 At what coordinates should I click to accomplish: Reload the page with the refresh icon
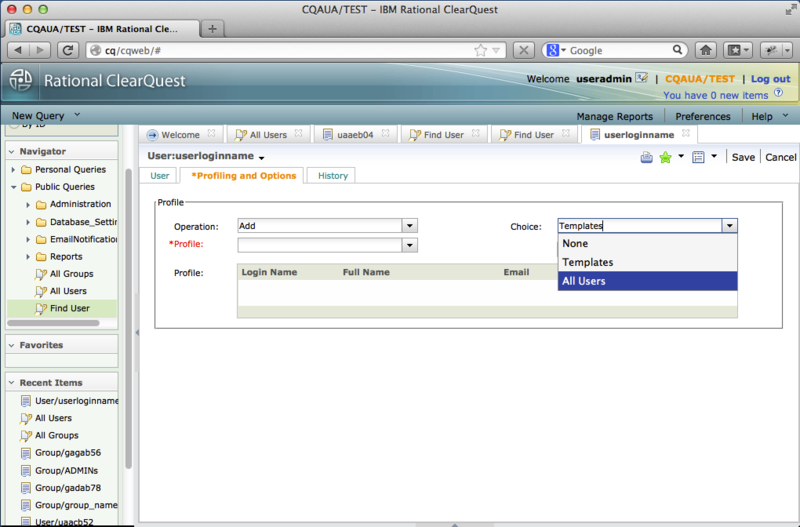[67, 50]
